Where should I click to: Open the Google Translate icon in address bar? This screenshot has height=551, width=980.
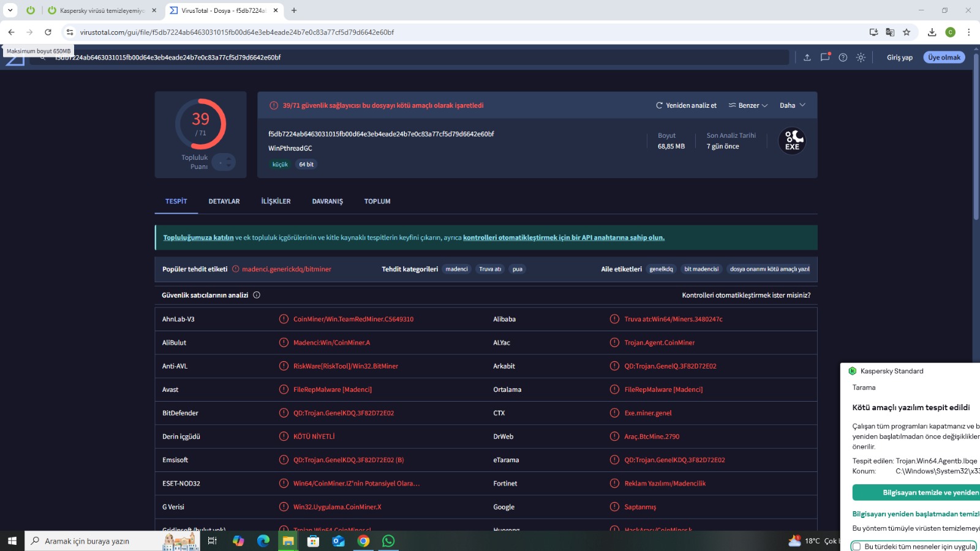(x=890, y=32)
